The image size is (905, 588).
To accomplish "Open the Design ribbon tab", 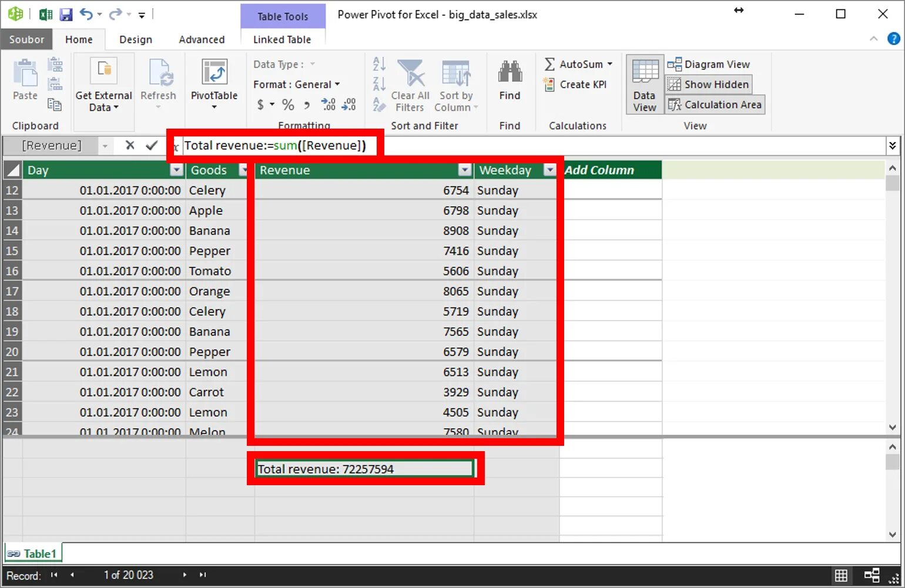I will (136, 39).
